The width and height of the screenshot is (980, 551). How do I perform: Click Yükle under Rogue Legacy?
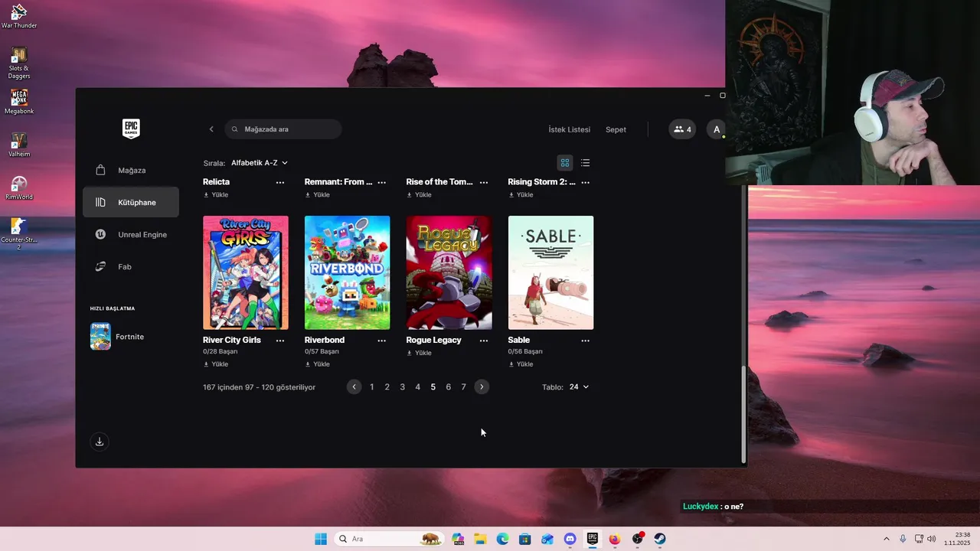pos(420,354)
